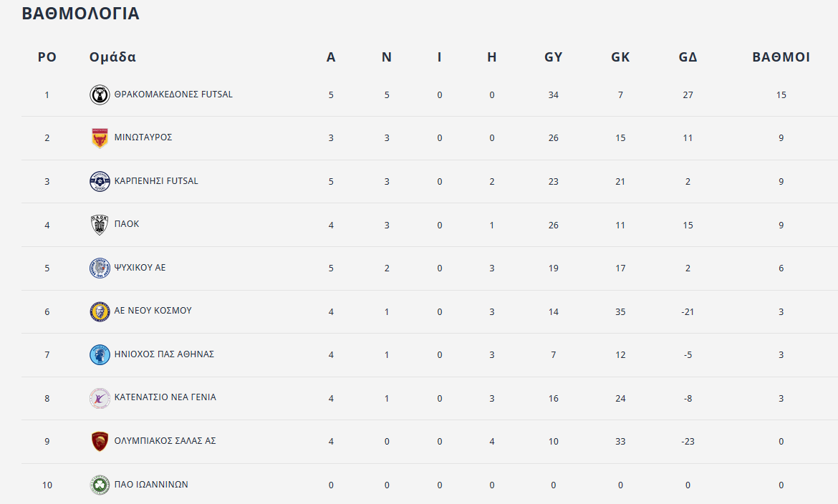Click the ΒΑΘΜΟΛΟΓΙΑ section heading
838x504 pixels.
pyautogui.click(x=80, y=14)
